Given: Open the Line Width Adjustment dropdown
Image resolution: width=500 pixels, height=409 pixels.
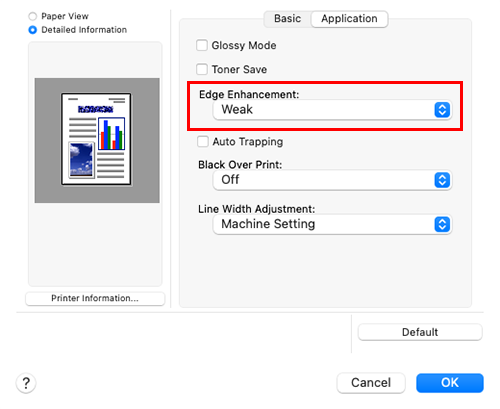Looking at the screenshot, I should click(x=332, y=224).
